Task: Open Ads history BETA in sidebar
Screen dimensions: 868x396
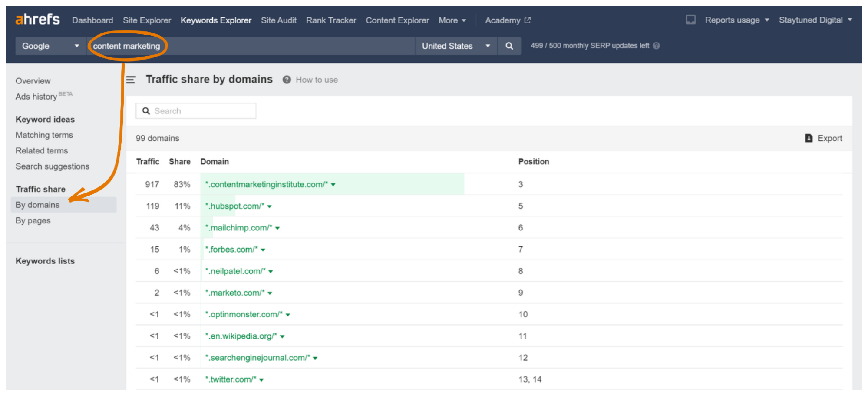Action: (44, 96)
